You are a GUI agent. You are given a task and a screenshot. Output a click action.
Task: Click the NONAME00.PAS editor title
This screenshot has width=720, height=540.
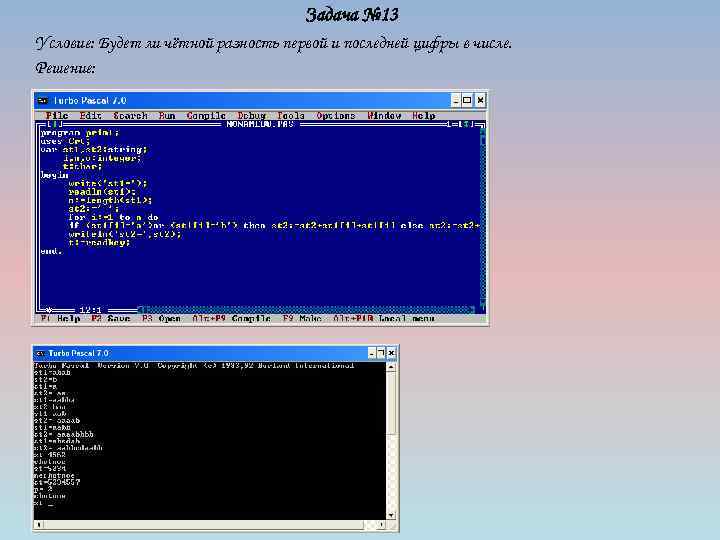click(260, 124)
